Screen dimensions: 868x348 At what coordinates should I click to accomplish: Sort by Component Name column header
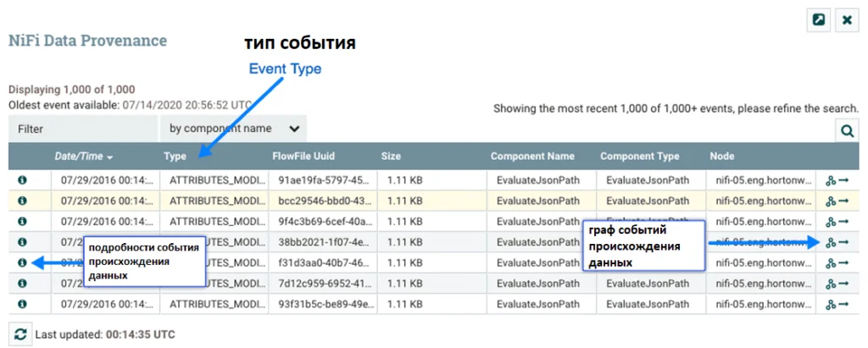pyautogui.click(x=532, y=157)
